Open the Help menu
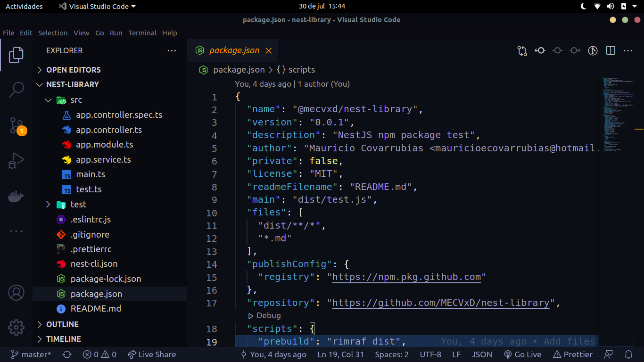The image size is (644, 362). (170, 33)
